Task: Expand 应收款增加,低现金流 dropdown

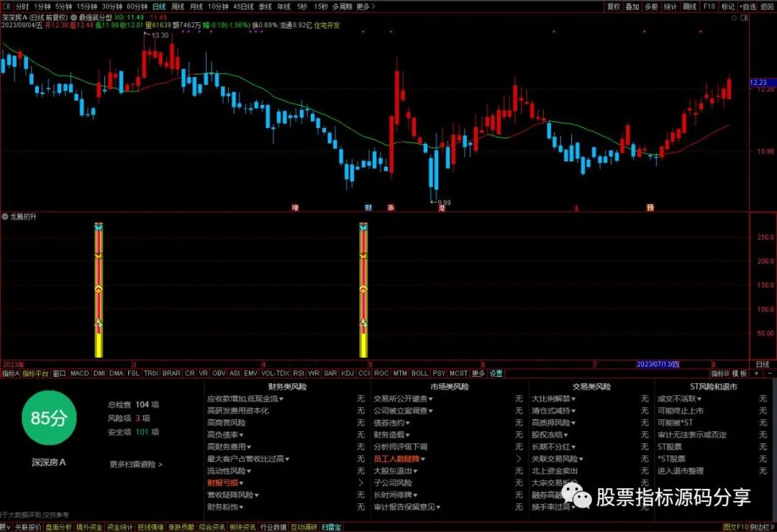Action: click(x=245, y=399)
